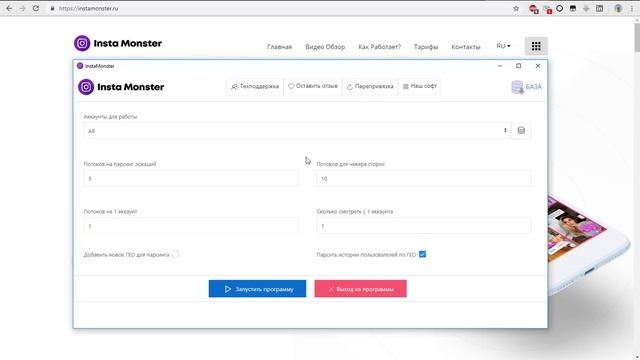
Task: Open Техподдержка support tab
Action: pos(255,87)
